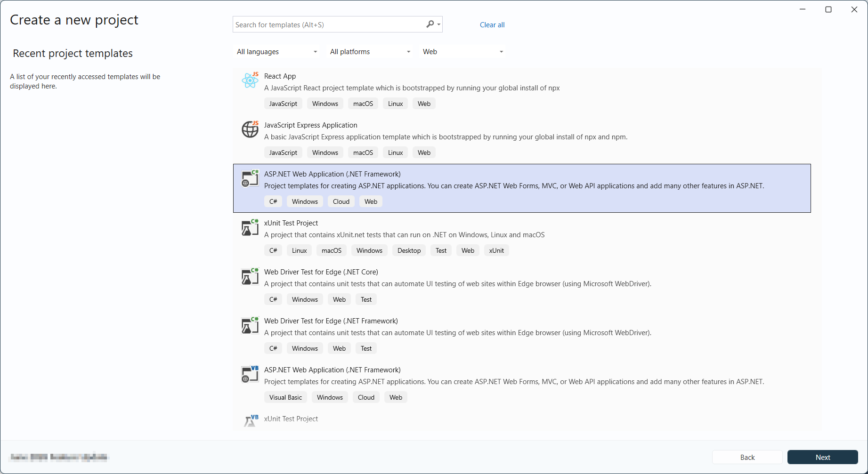Screen dimensions: 868x474
Task: Click the JavaScript tag under React App
Action: click(x=283, y=104)
